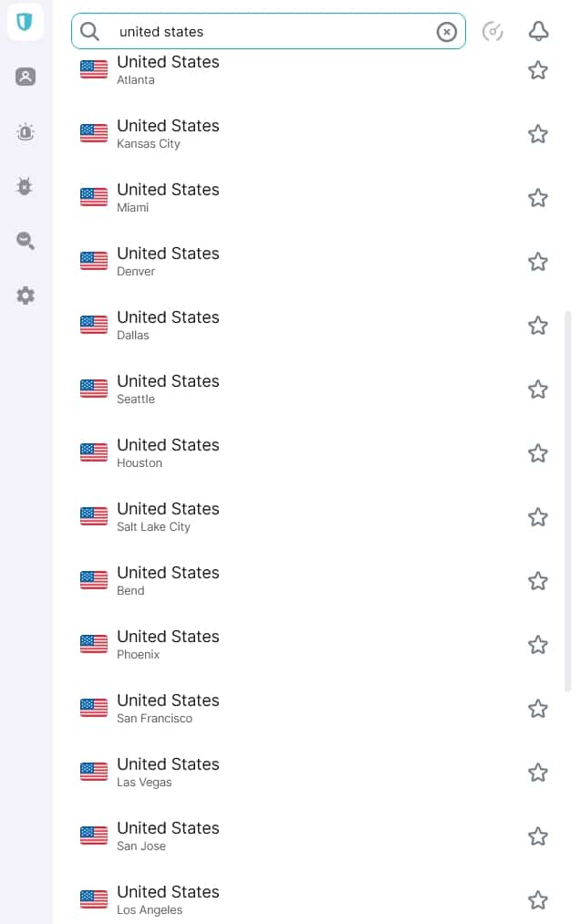This screenshot has height=924, width=580.
Task: Open the VPN shield home icon
Action: 25,22
